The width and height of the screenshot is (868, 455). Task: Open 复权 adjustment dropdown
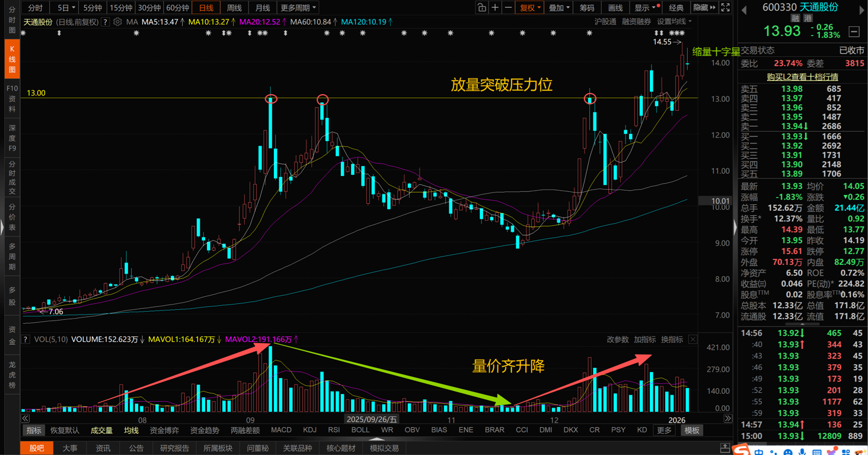pyautogui.click(x=530, y=8)
